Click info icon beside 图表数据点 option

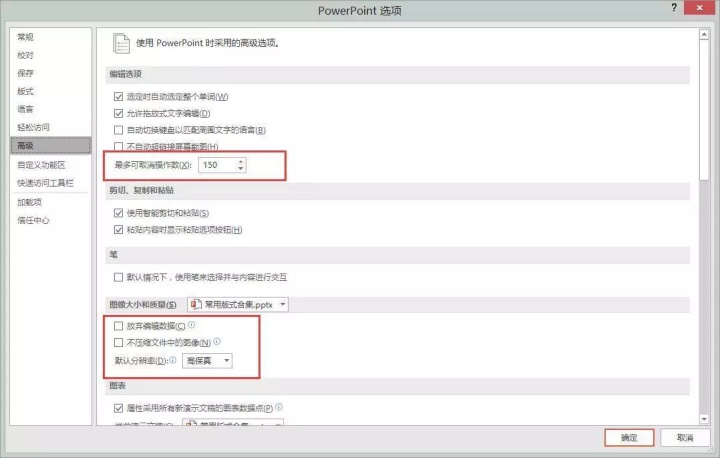pyautogui.click(x=279, y=407)
